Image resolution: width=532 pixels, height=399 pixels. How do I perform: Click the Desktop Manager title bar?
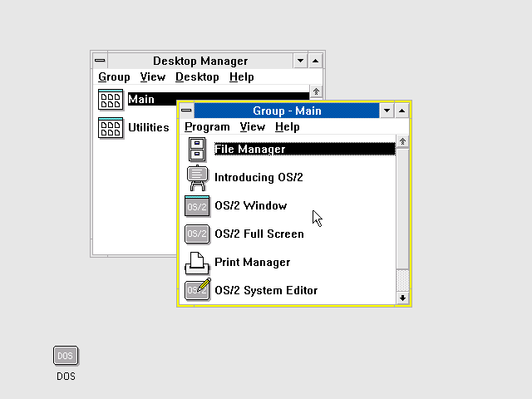pos(200,61)
